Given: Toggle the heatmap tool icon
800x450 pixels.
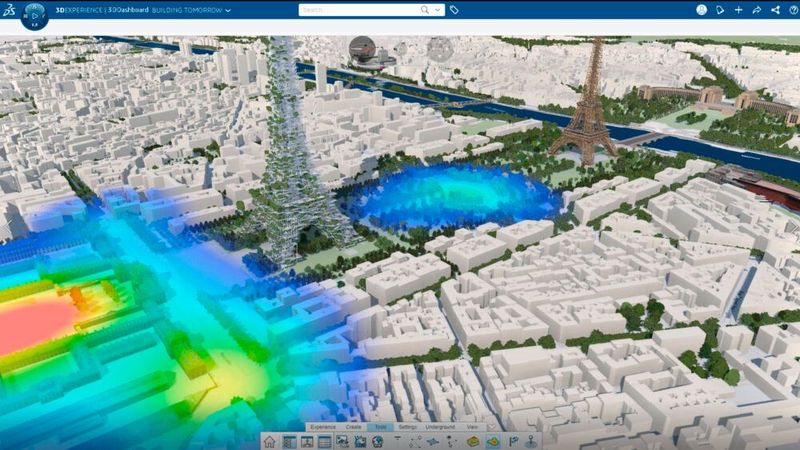Looking at the screenshot, I should pyautogui.click(x=493, y=442).
